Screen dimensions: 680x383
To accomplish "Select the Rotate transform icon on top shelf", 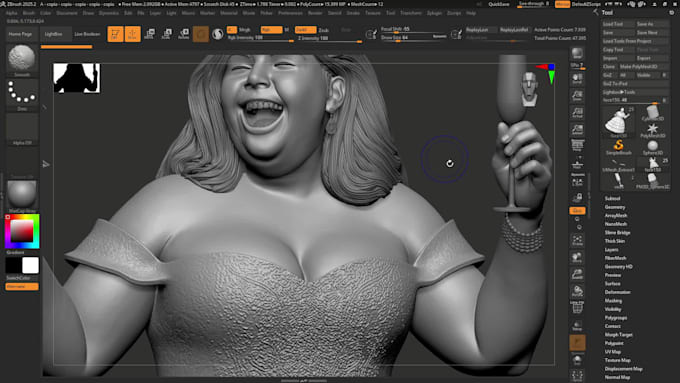I will click(x=184, y=34).
